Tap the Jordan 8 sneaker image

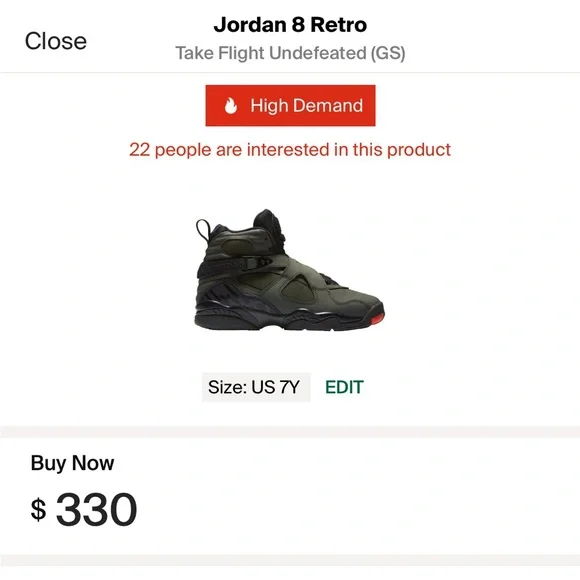coord(290,270)
